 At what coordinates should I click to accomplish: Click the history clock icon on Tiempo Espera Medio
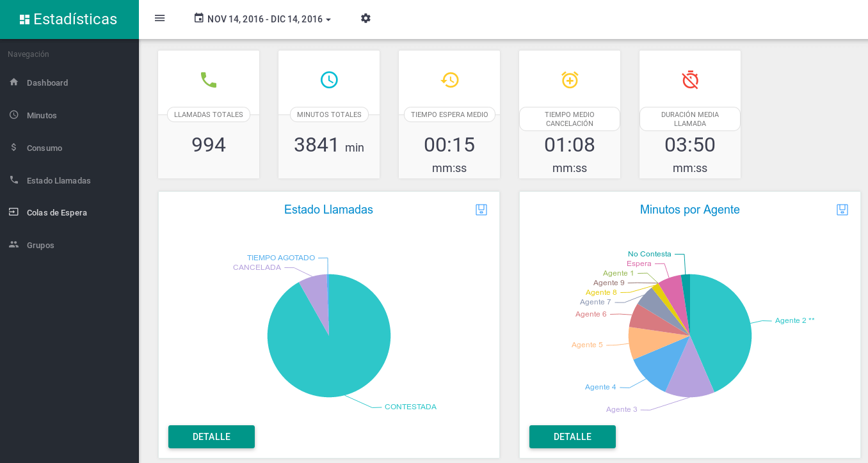(x=449, y=80)
